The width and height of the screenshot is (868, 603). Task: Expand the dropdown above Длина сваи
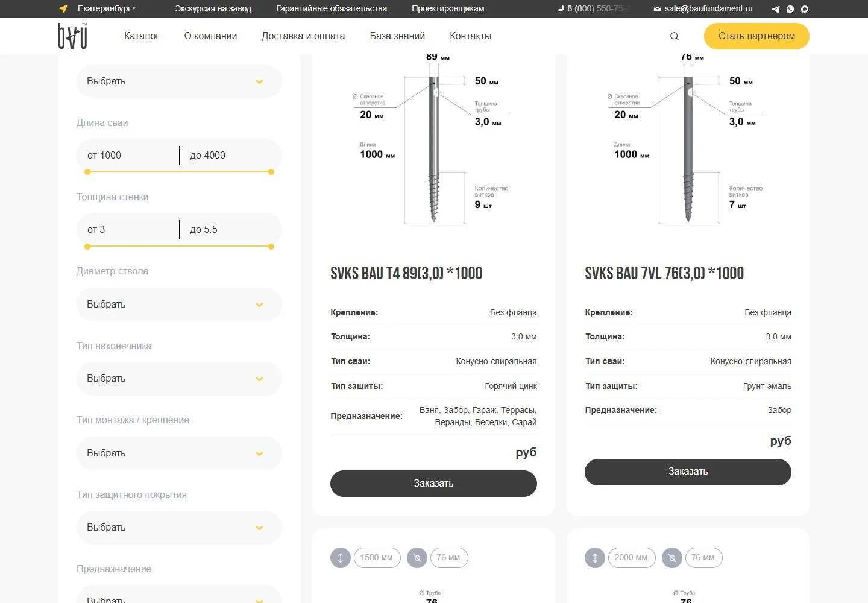(179, 81)
